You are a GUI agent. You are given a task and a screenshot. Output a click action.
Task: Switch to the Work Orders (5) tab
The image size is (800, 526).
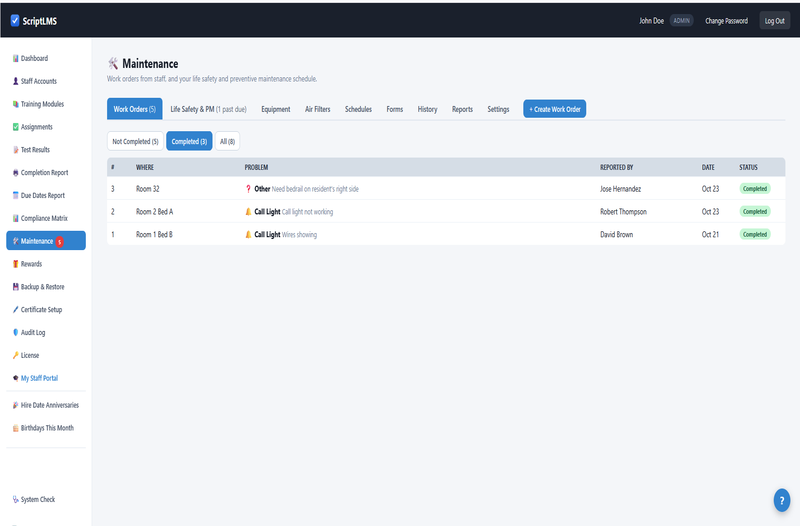coord(135,109)
